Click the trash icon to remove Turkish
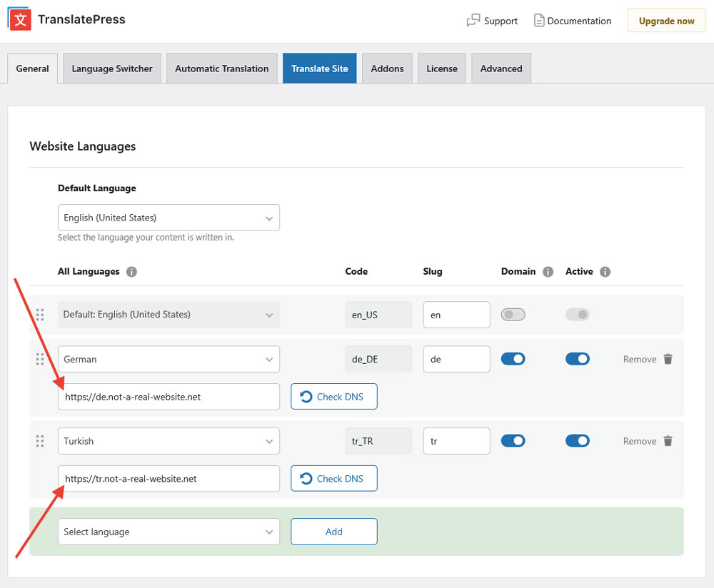Image resolution: width=714 pixels, height=588 pixels. point(668,440)
